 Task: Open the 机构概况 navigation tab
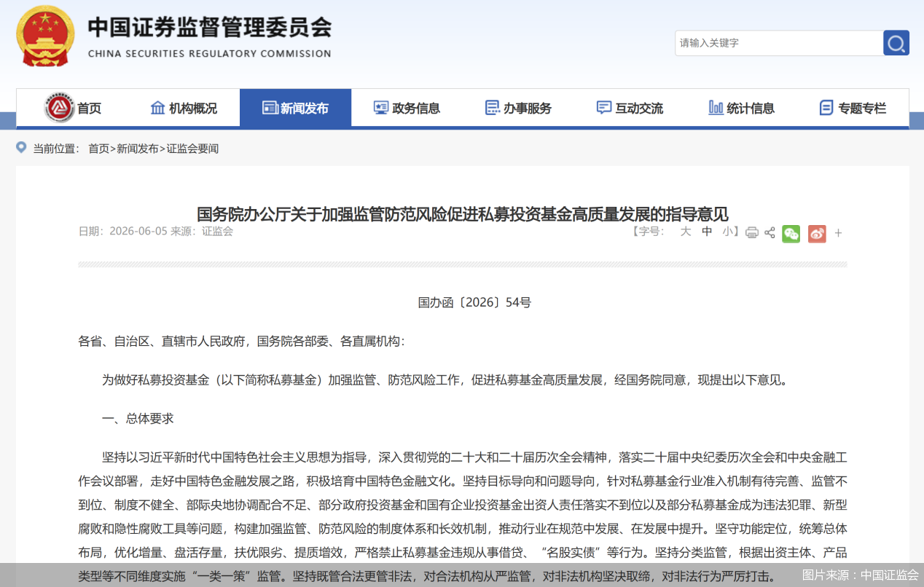pos(184,108)
